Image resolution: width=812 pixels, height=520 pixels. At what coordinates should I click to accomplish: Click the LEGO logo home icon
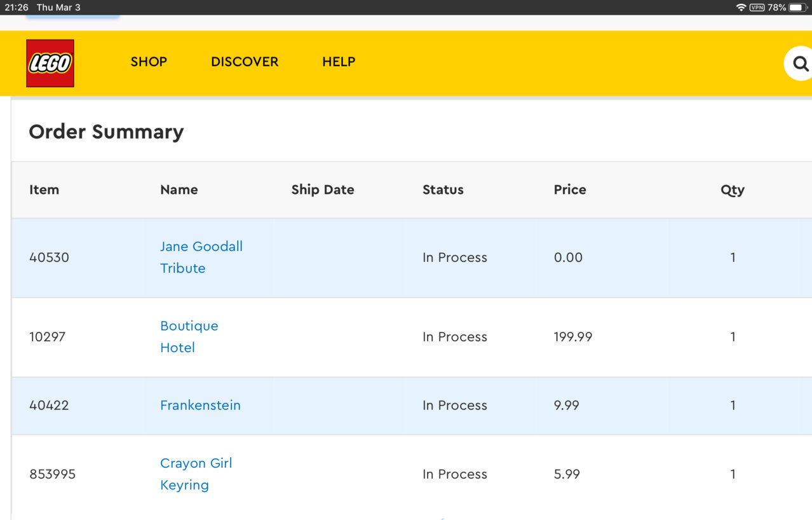(x=50, y=63)
